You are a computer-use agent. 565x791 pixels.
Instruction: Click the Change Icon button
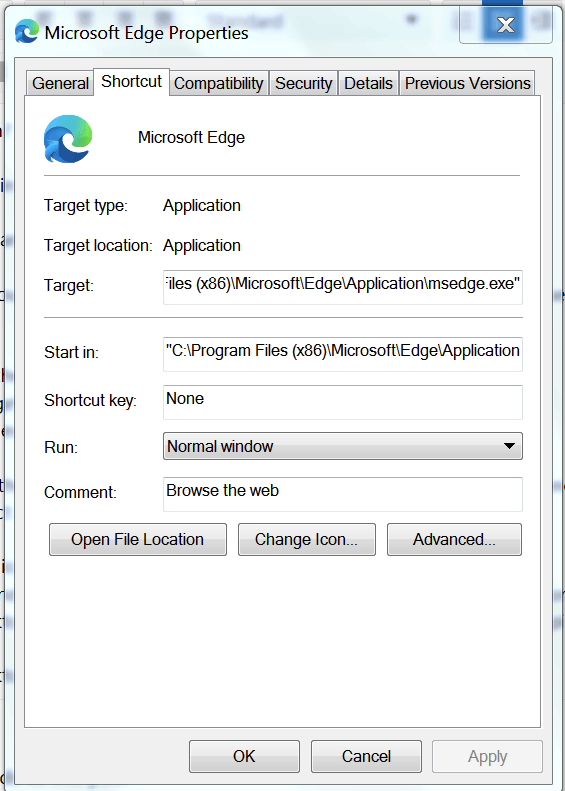[x=307, y=539]
